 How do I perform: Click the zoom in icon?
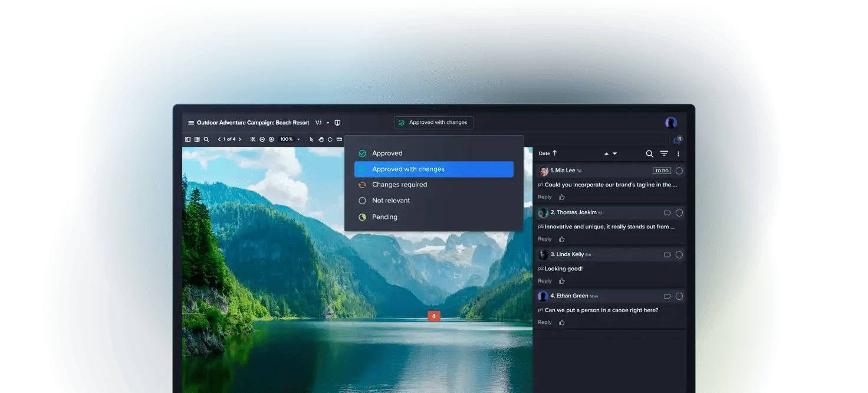pyautogui.click(x=271, y=139)
